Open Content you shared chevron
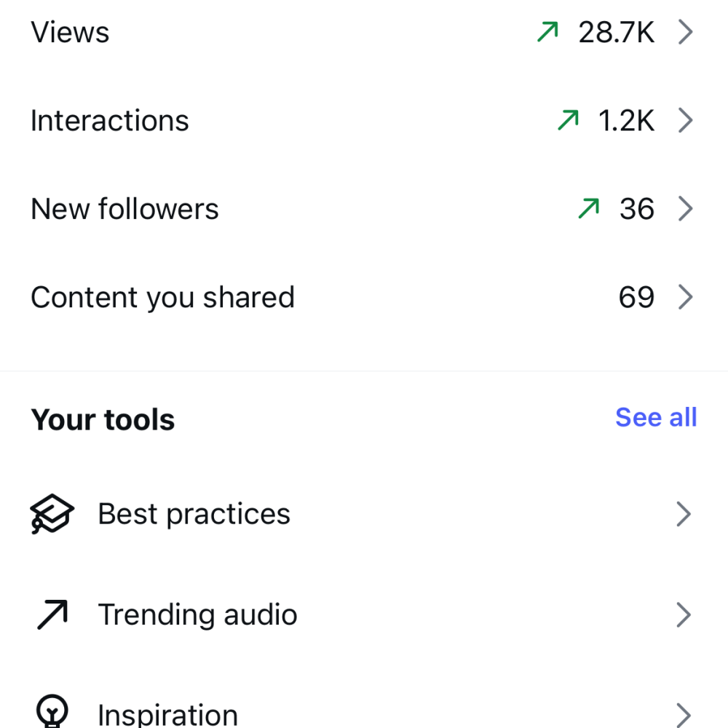The height and width of the screenshot is (728, 728). click(685, 297)
